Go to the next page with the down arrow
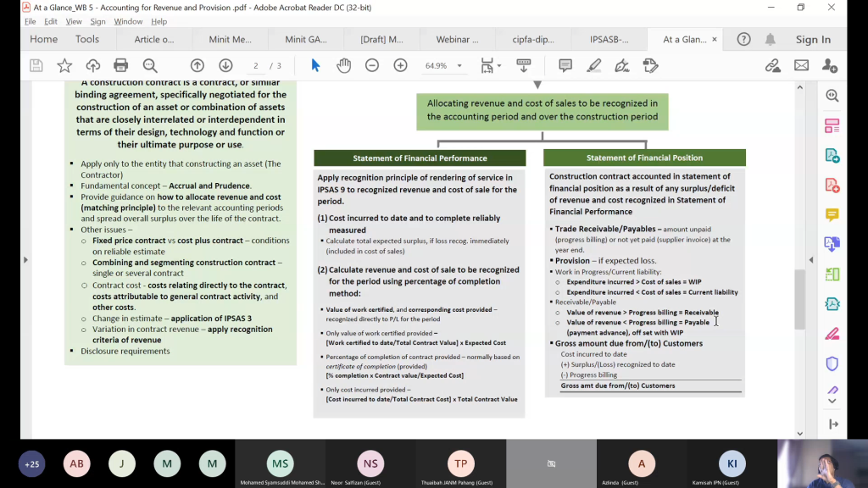 [x=225, y=66]
